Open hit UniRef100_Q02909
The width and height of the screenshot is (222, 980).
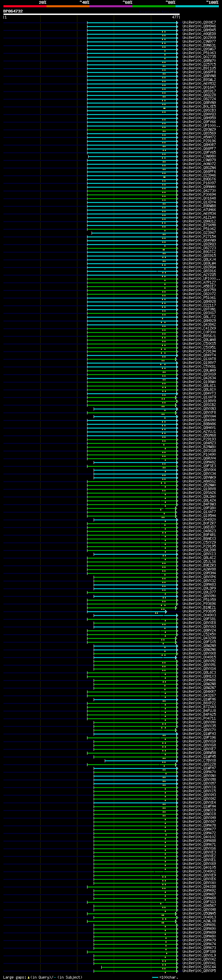pos(199,38)
